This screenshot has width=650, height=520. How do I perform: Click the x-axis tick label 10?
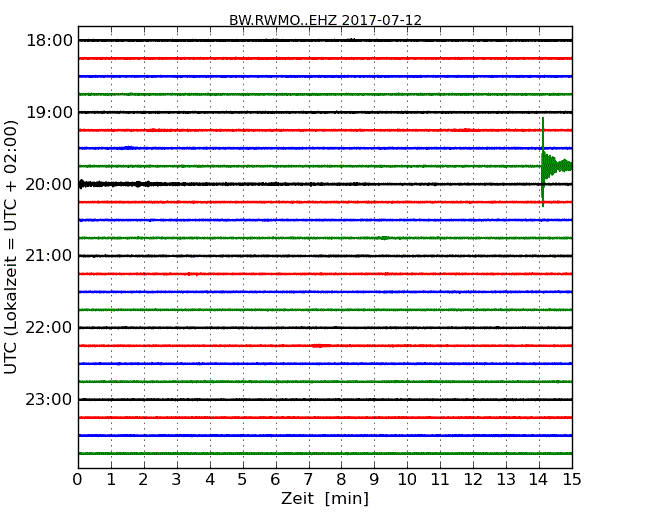pyautogui.click(x=407, y=480)
